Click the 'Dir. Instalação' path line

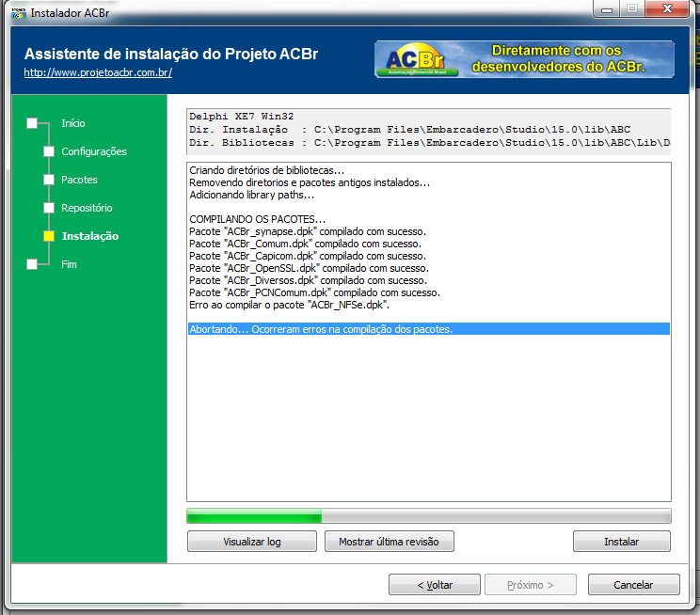click(410, 130)
